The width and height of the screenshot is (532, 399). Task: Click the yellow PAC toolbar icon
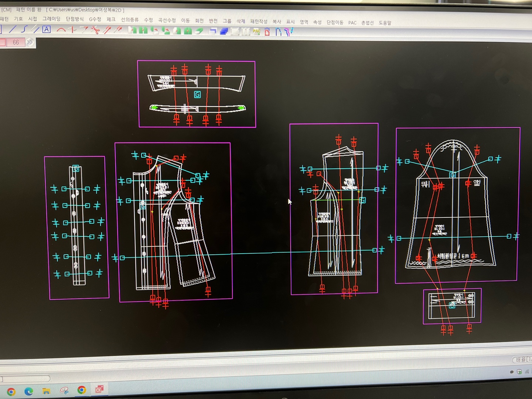[256, 32]
